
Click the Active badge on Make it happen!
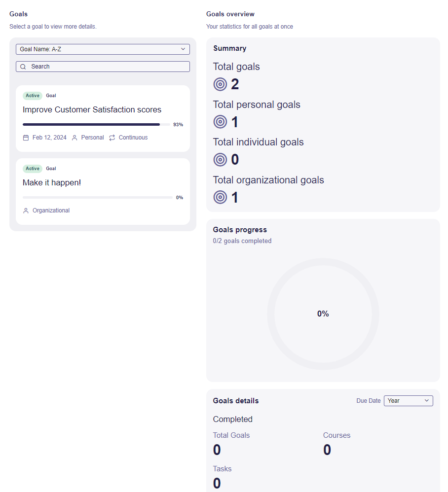[x=33, y=169]
